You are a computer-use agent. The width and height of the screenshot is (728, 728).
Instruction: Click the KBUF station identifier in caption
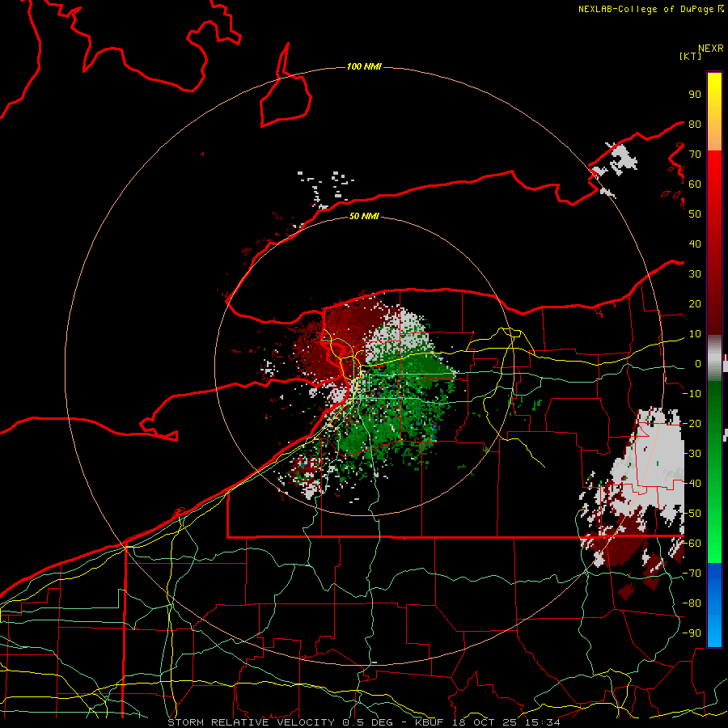coord(430,722)
